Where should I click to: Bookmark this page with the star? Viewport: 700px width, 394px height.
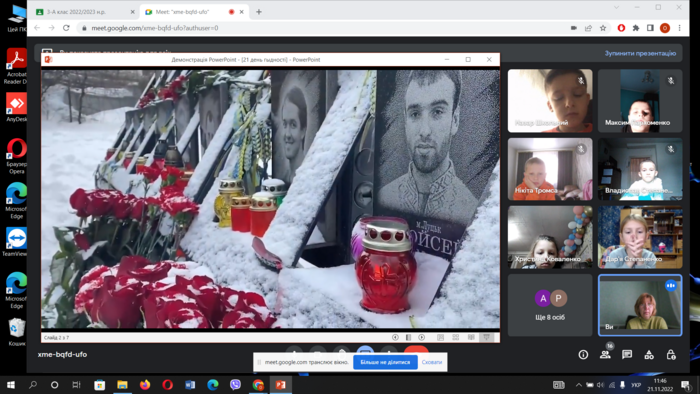pyautogui.click(x=603, y=28)
